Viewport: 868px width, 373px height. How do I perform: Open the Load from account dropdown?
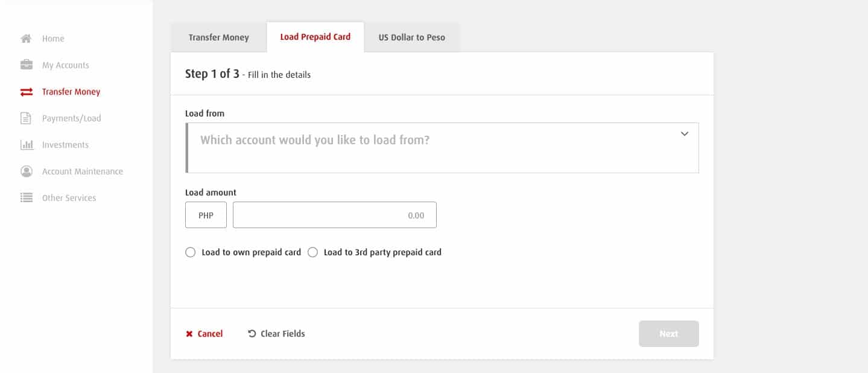click(x=434, y=148)
